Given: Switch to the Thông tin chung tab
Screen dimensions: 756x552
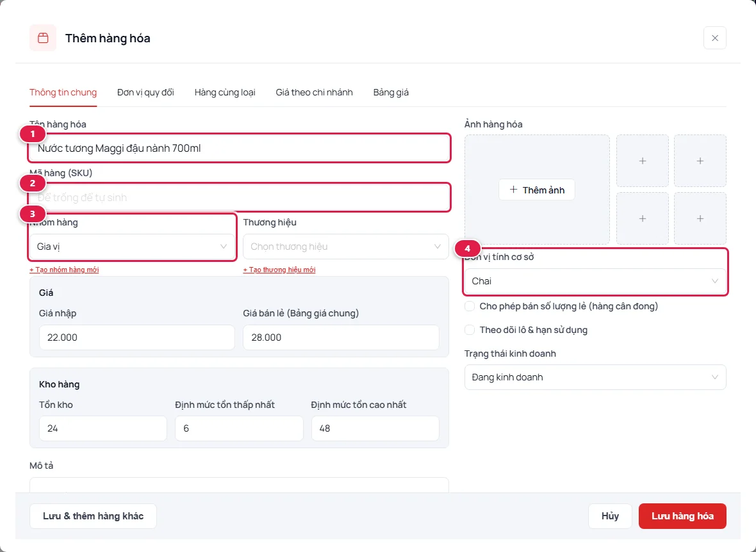Looking at the screenshot, I should pos(63,92).
